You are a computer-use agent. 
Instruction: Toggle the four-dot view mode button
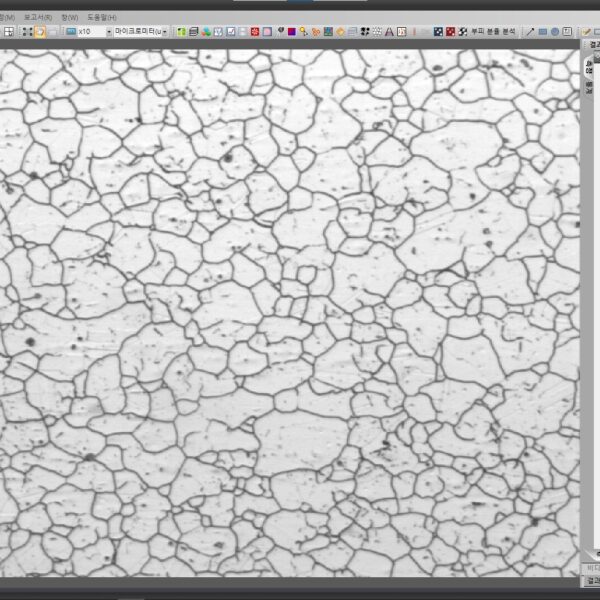point(27,32)
